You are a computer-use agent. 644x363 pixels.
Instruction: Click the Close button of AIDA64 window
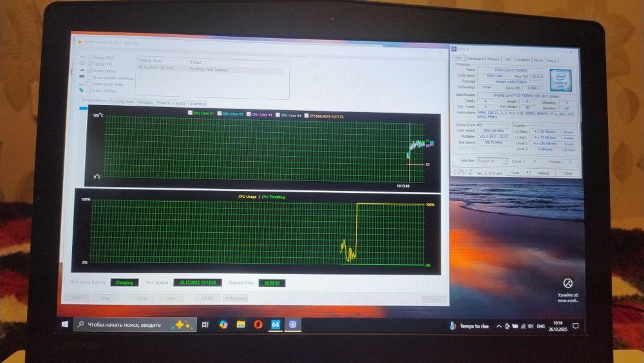click(x=433, y=299)
